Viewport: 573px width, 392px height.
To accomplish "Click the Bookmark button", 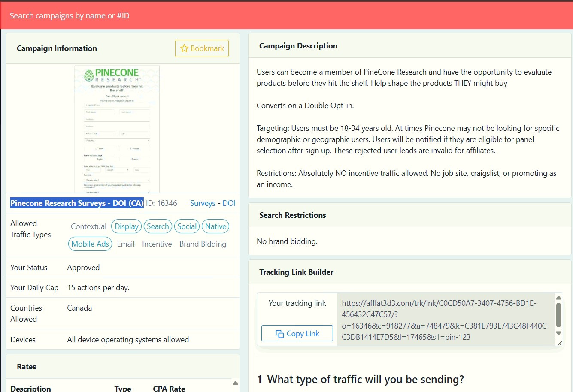I will [202, 48].
